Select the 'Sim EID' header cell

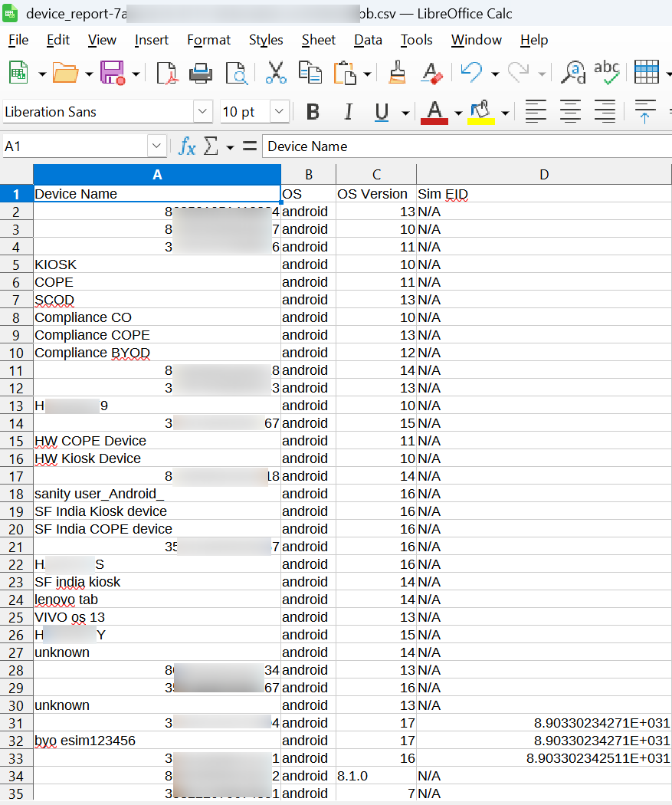[x=544, y=194]
